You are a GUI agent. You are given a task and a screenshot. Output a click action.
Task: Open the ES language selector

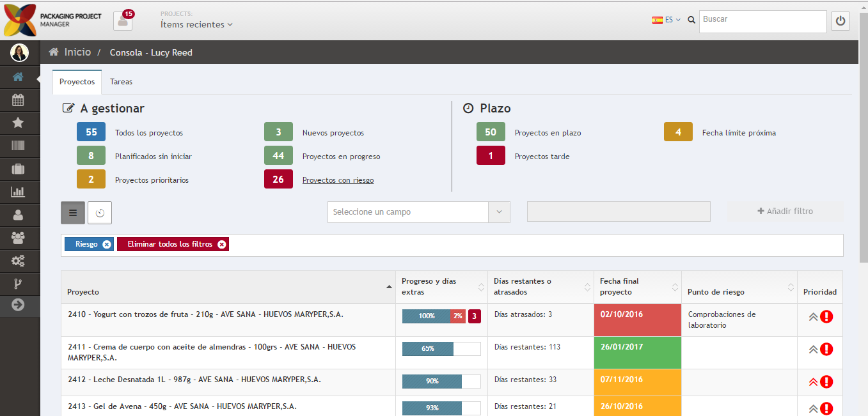pos(666,20)
